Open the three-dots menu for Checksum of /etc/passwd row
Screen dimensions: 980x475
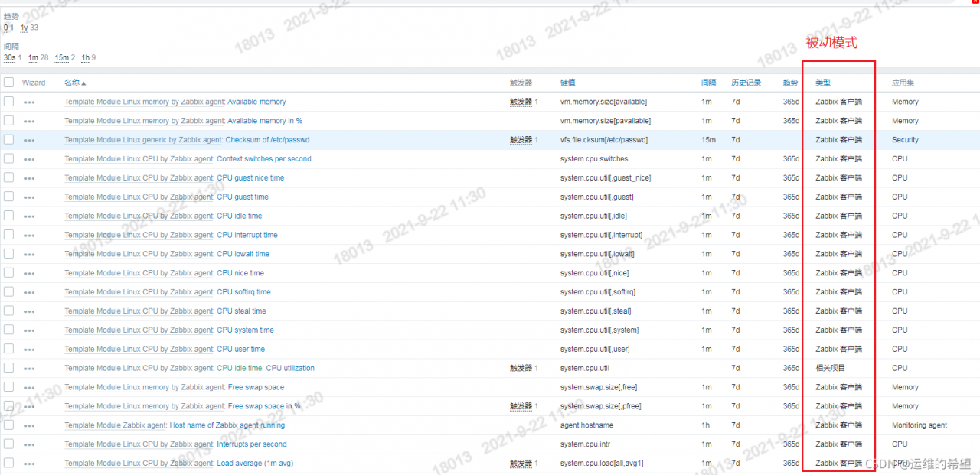(x=29, y=140)
